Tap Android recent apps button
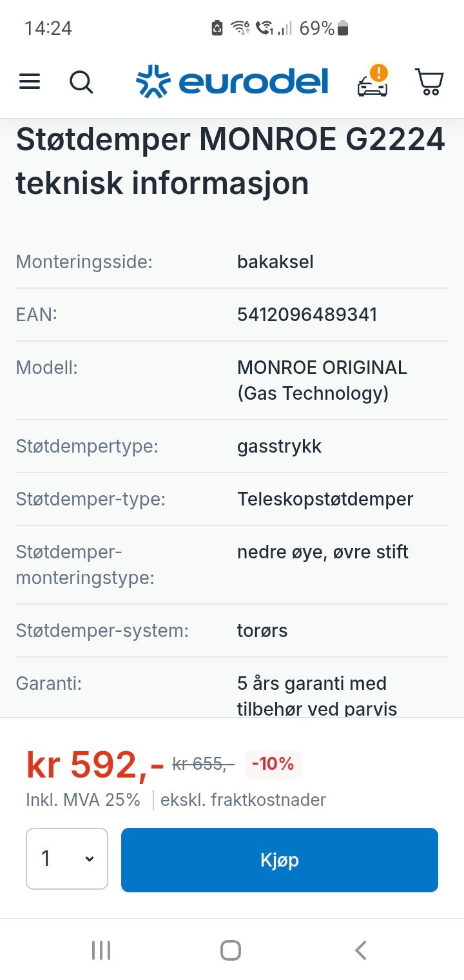Screen dimensions: 464x980 pyautogui.click(x=101, y=950)
